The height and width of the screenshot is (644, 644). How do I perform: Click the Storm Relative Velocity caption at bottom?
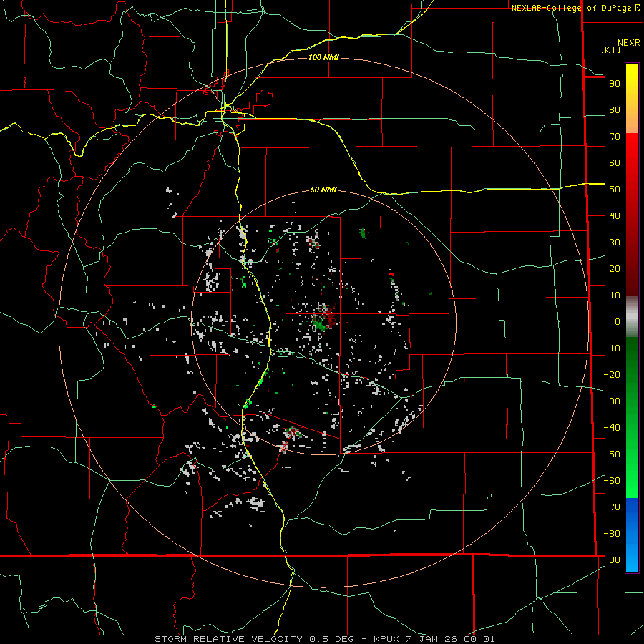tap(324, 639)
